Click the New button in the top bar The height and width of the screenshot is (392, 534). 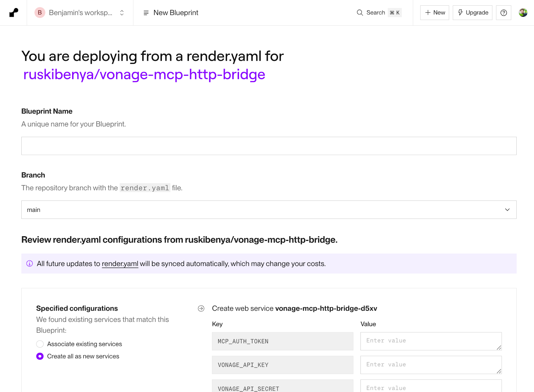(x=435, y=12)
